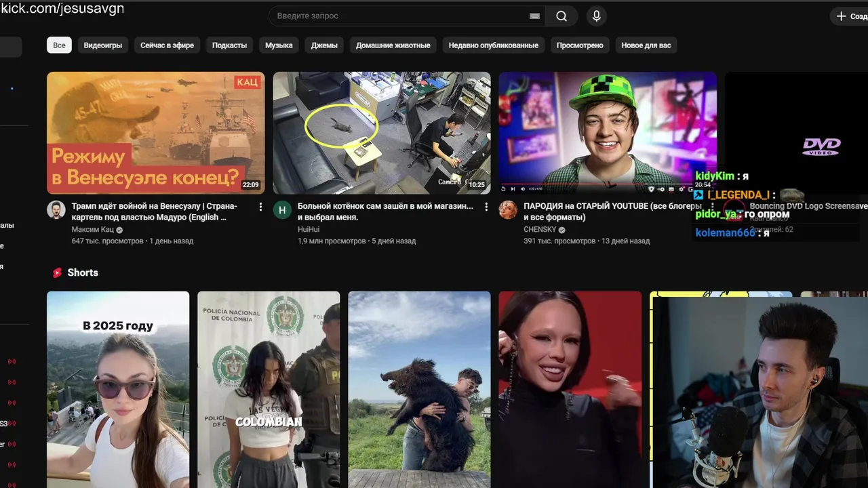The height and width of the screenshot is (488, 868).
Task: Click the 10:25 duration badge
Action: pos(477,184)
